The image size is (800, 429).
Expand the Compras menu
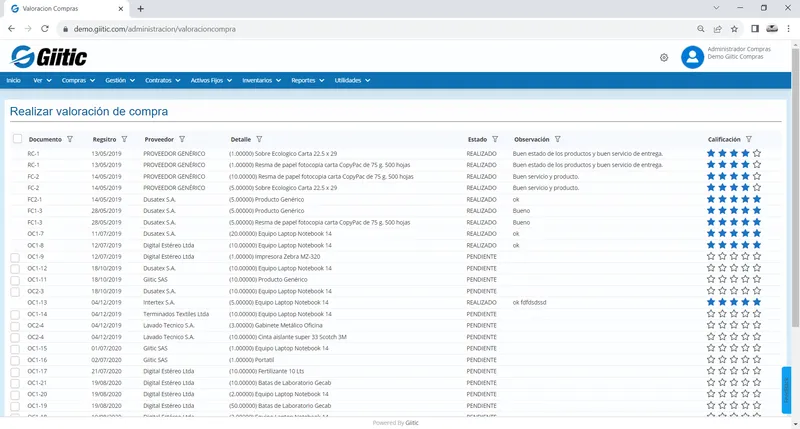pyautogui.click(x=78, y=81)
